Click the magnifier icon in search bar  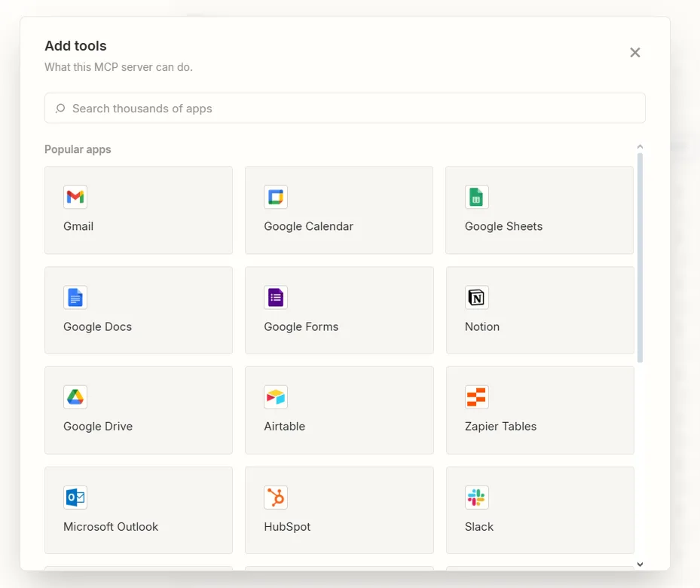[x=60, y=109]
